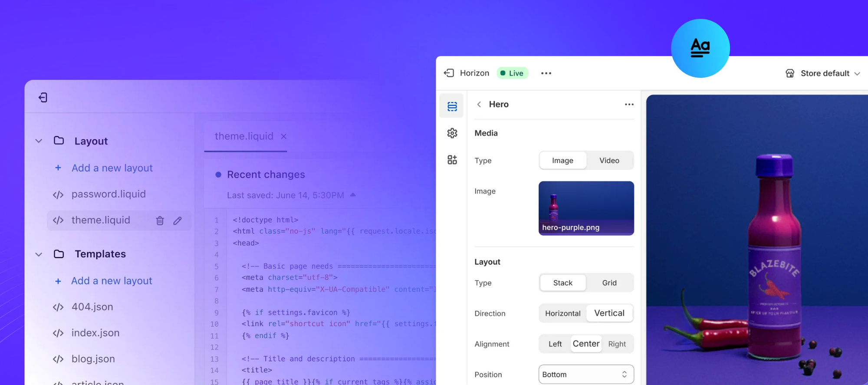
Task: Click Add a new layout under Layout
Action: click(x=112, y=168)
